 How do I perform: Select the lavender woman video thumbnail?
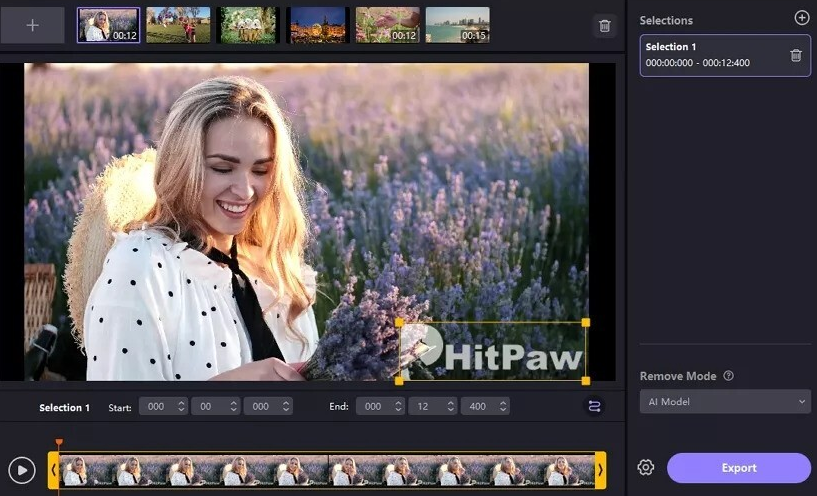[108, 25]
